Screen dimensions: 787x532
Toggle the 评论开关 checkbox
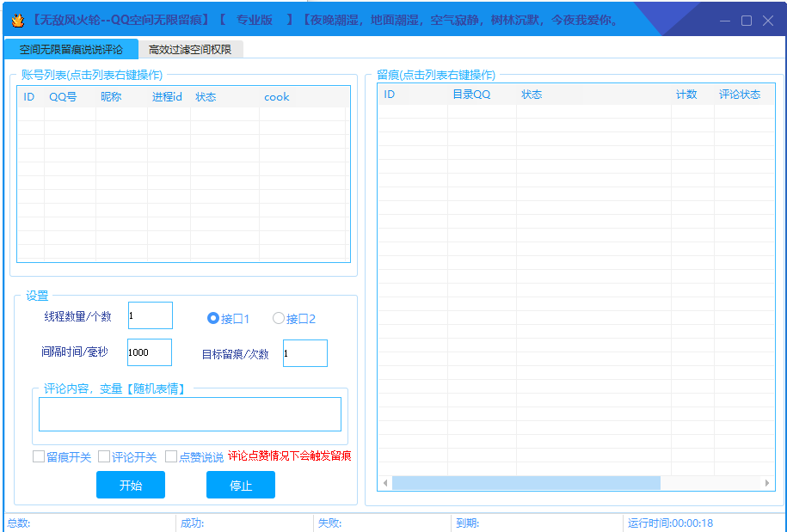(x=104, y=456)
